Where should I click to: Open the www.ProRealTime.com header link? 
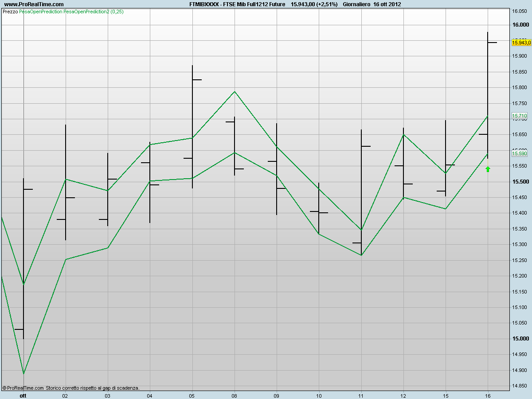(33, 4)
